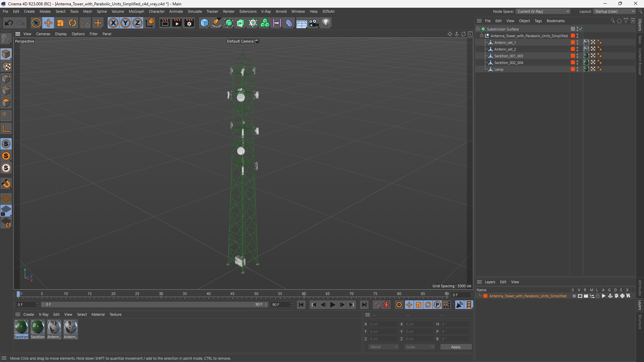
Task: Open the MoGraph menu
Action: (136, 11)
